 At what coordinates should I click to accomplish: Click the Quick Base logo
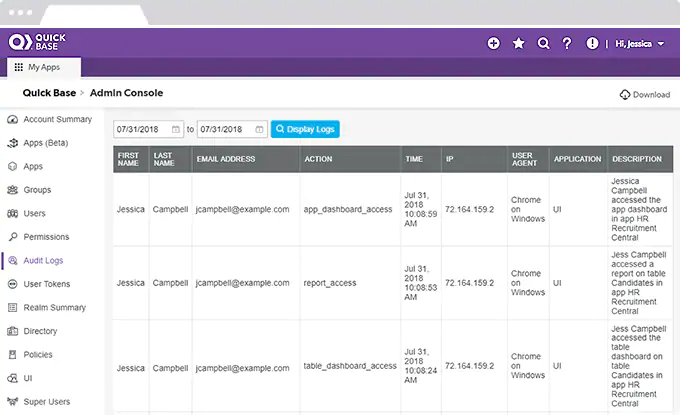tap(37, 42)
